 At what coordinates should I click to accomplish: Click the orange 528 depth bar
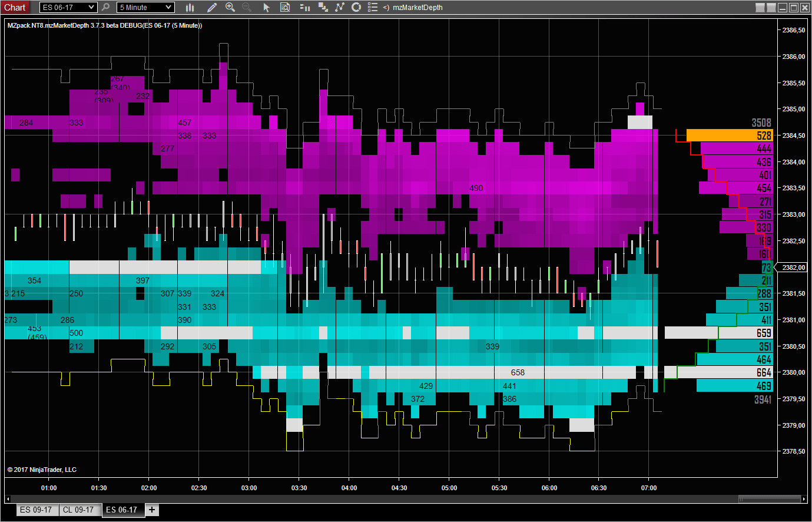coord(730,136)
